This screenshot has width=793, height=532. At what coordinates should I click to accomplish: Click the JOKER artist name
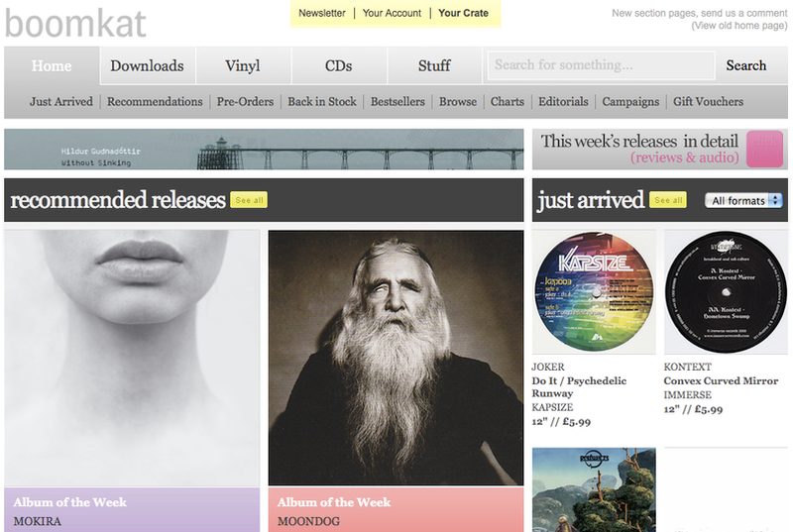[548, 367]
